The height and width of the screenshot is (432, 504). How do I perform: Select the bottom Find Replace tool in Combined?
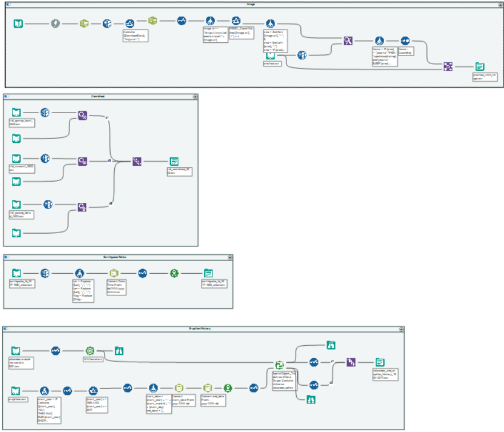point(82,207)
